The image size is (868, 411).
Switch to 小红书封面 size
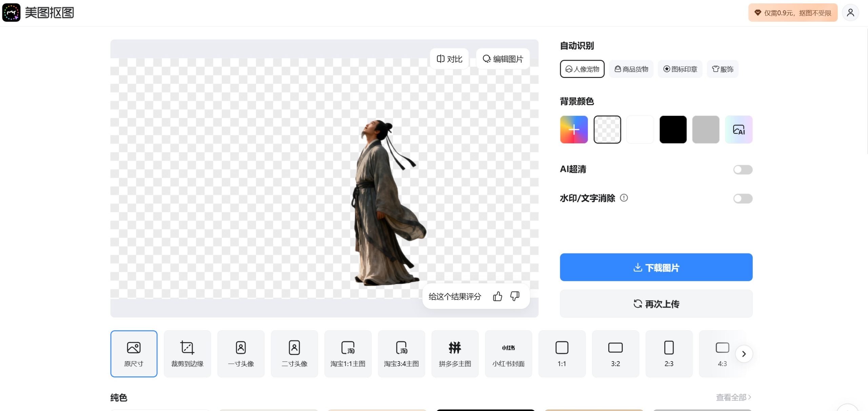(x=508, y=353)
